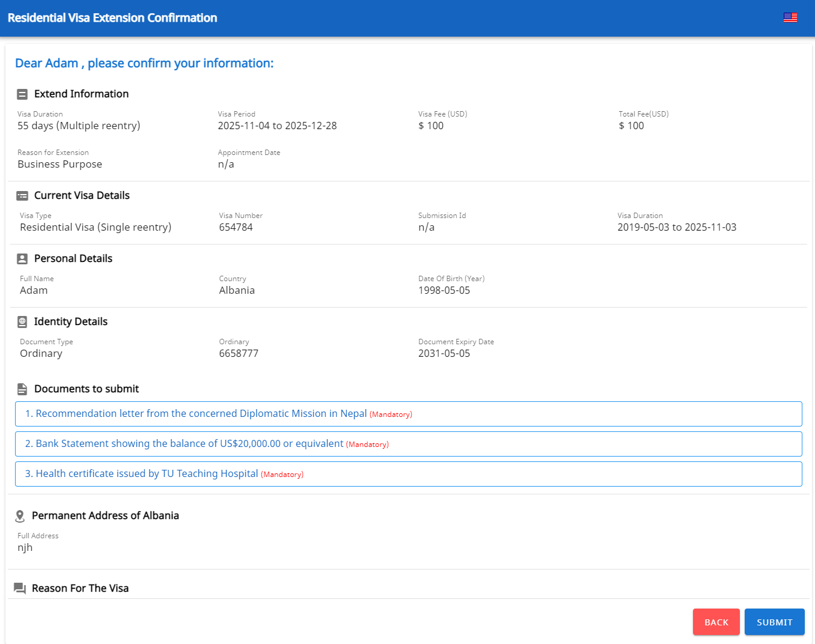Click the 'Identity Details' section heading
The height and width of the screenshot is (644, 815).
(70, 321)
